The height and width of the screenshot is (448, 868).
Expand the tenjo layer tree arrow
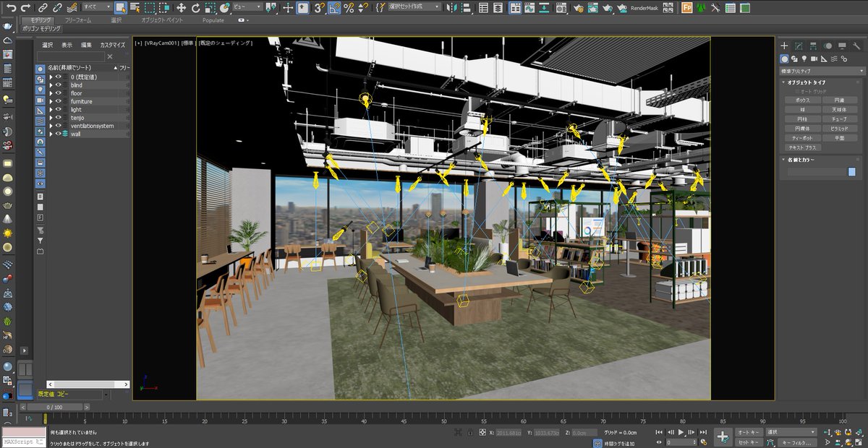[51, 118]
